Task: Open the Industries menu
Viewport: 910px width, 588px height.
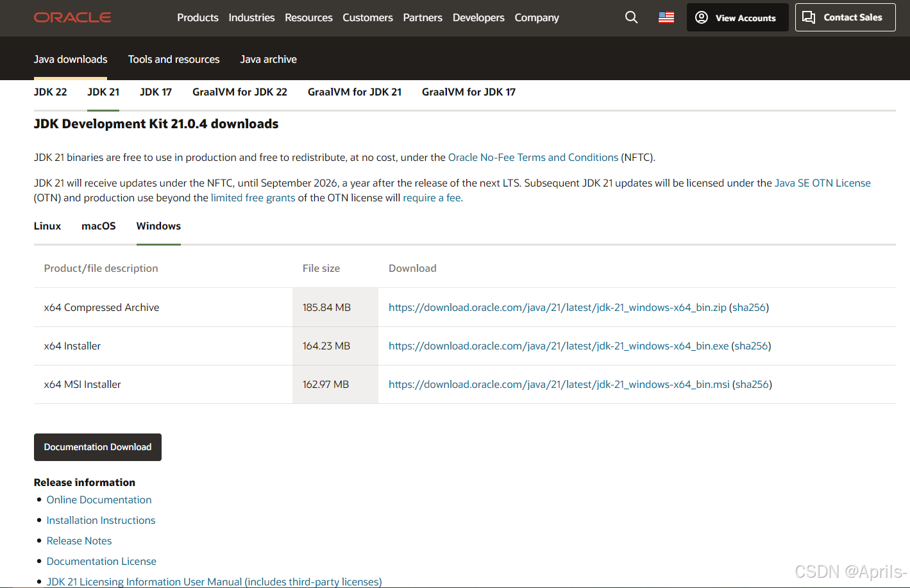Action: point(251,18)
